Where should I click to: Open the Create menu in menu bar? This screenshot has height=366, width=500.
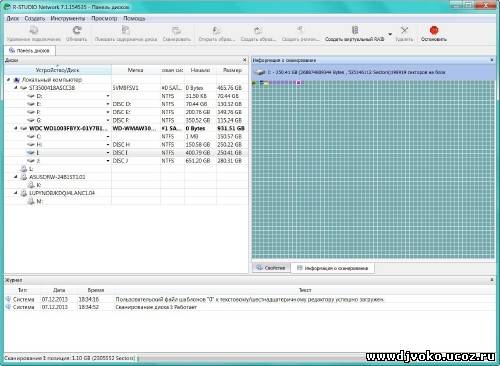tap(35, 18)
